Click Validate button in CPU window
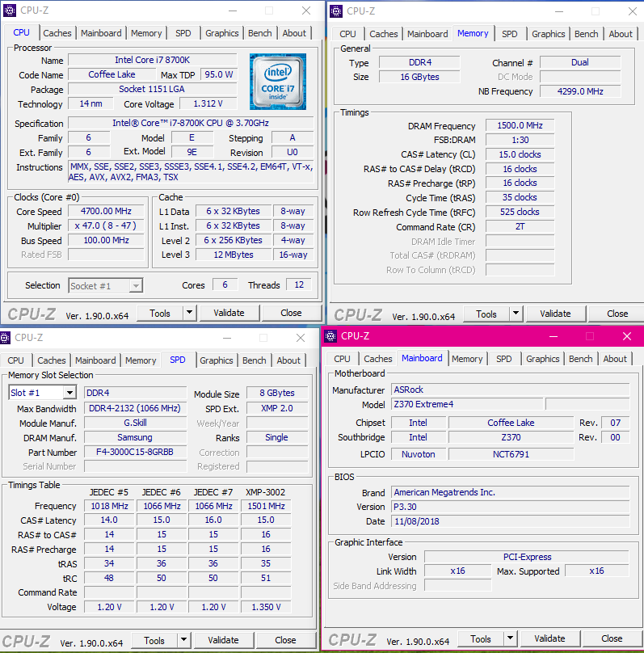 point(229,313)
